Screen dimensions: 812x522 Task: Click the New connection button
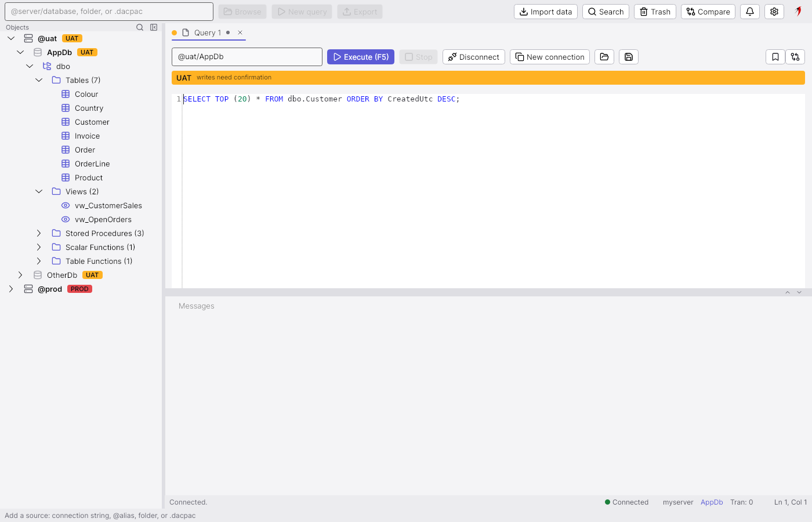(x=550, y=57)
